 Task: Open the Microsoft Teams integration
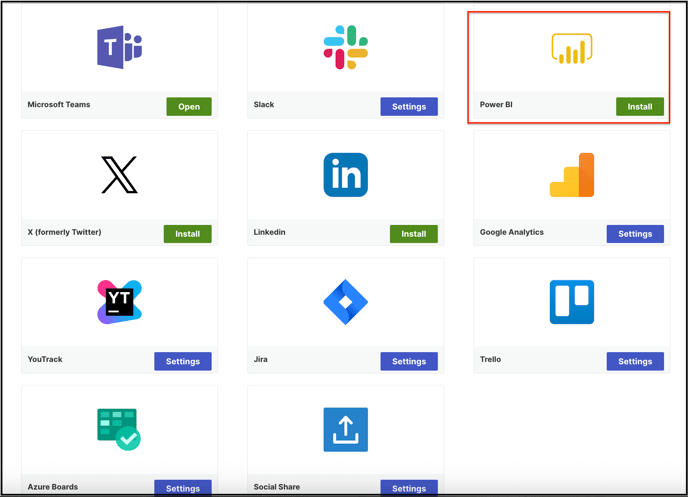[189, 107]
